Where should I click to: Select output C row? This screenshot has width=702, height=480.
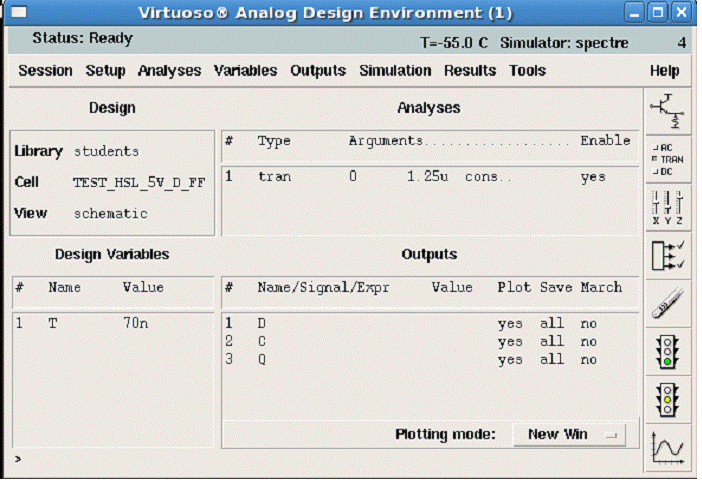click(429, 342)
